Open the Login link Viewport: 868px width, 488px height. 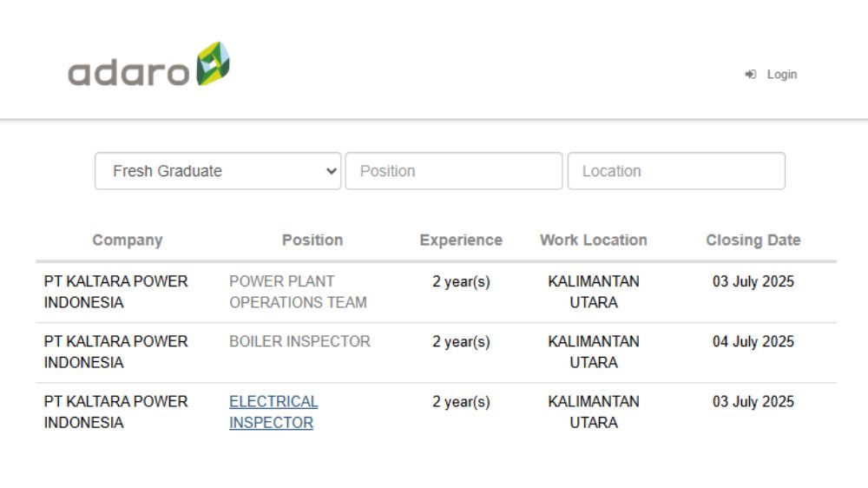pyautogui.click(x=781, y=75)
